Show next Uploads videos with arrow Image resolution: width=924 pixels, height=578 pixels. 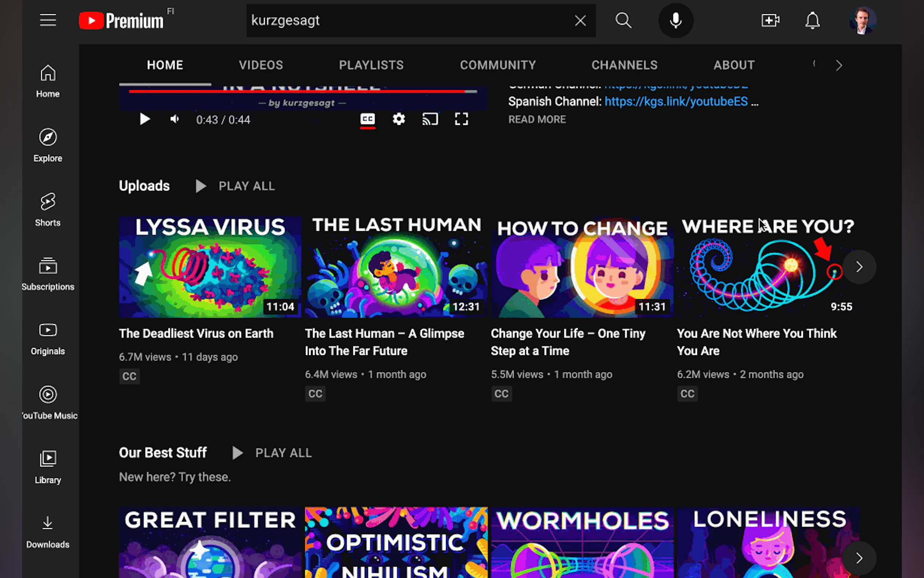coord(859,267)
